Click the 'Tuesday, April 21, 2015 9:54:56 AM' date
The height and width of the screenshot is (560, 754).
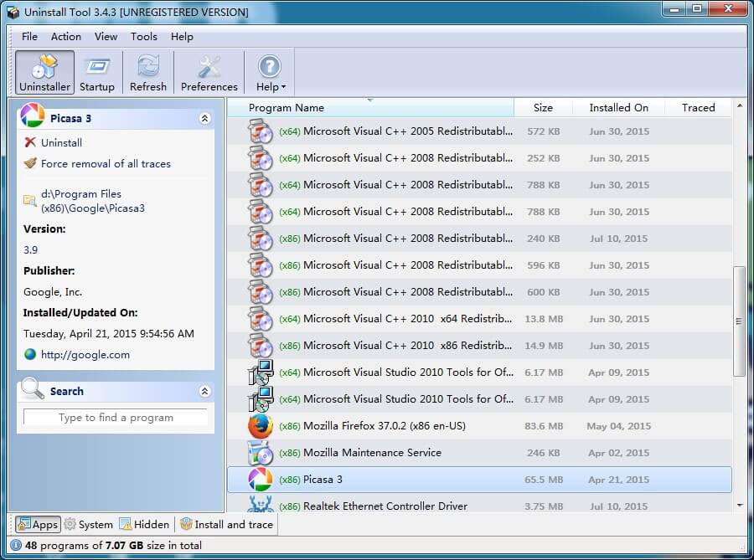point(109,334)
